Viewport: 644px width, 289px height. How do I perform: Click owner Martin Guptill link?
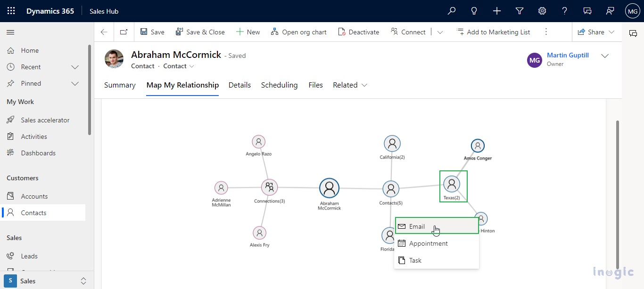point(567,55)
